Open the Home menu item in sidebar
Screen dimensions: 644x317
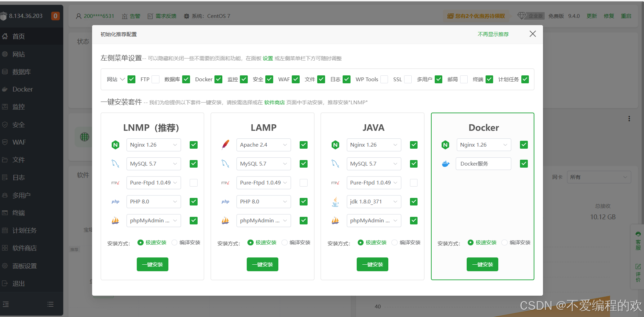click(32, 36)
